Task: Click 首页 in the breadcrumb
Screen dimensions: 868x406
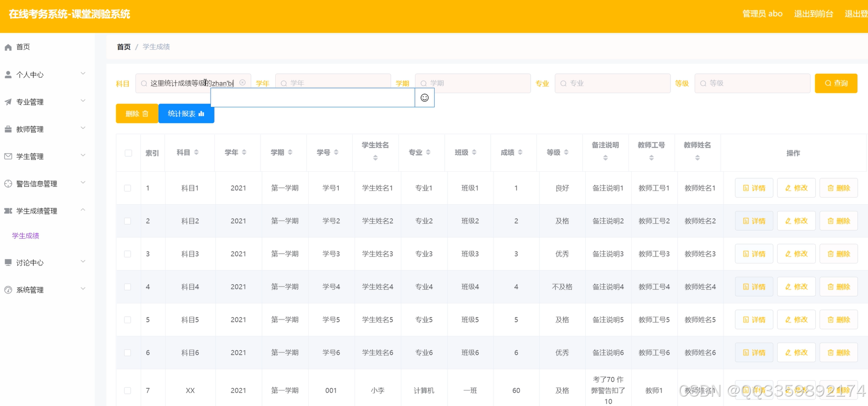Action: click(124, 47)
